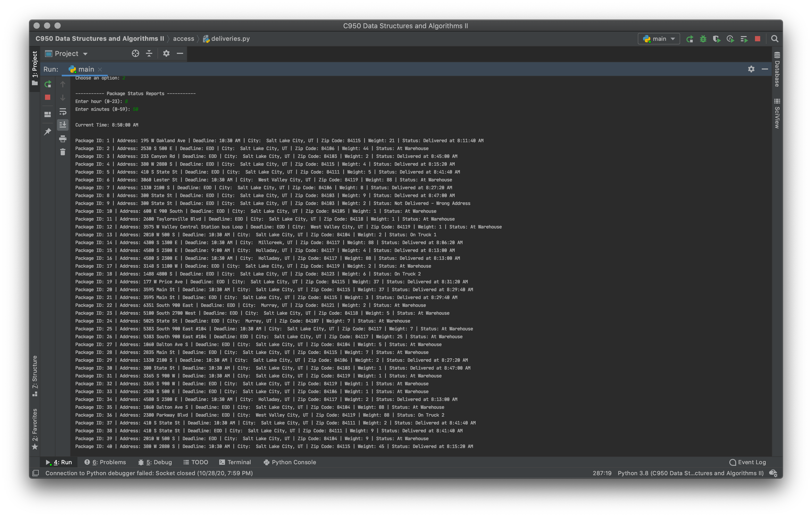This screenshot has height=517, width=812.
Task: Click the Package ID: 1 output line
Action: pyautogui.click(x=279, y=141)
